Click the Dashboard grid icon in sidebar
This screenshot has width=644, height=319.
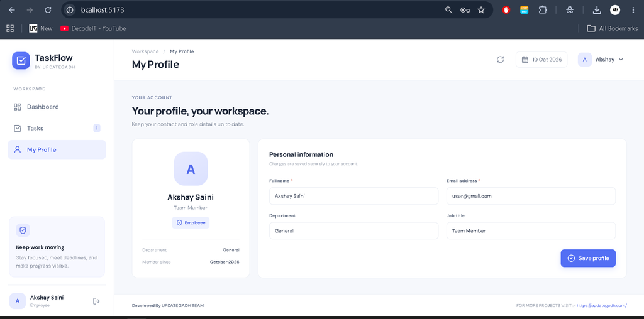coord(17,107)
